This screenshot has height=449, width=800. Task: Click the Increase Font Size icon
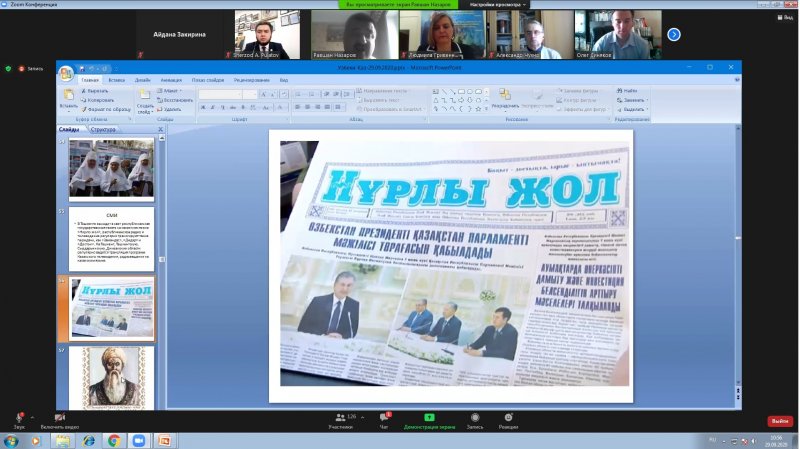coord(263,94)
